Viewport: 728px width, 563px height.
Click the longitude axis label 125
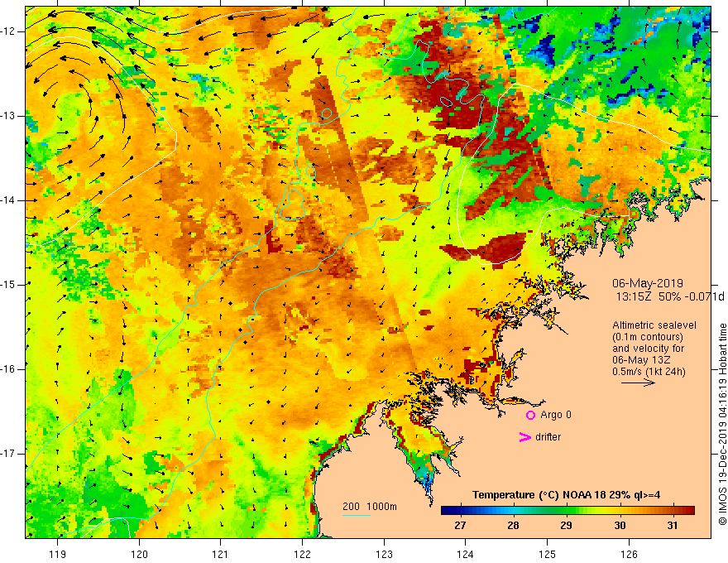pyautogui.click(x=548, y=554)
